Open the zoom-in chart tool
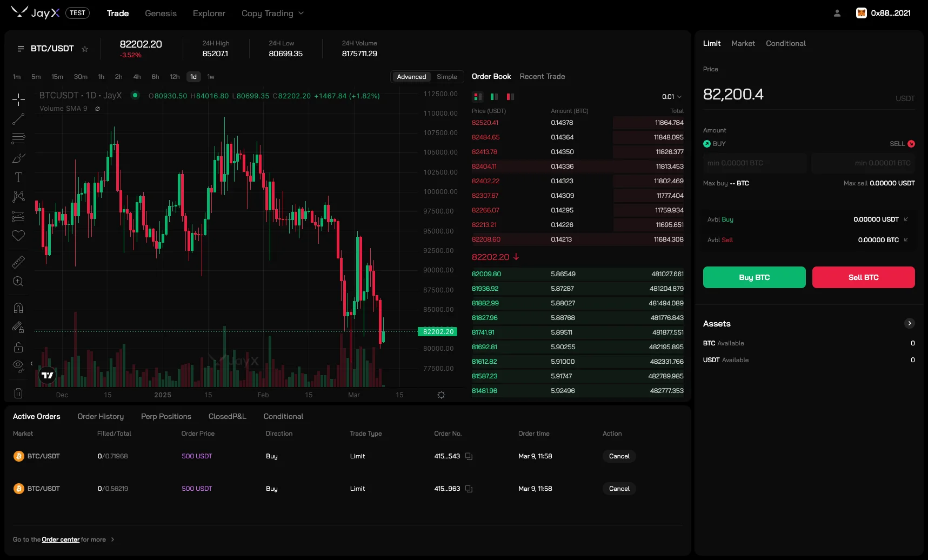 click(18, 282)
